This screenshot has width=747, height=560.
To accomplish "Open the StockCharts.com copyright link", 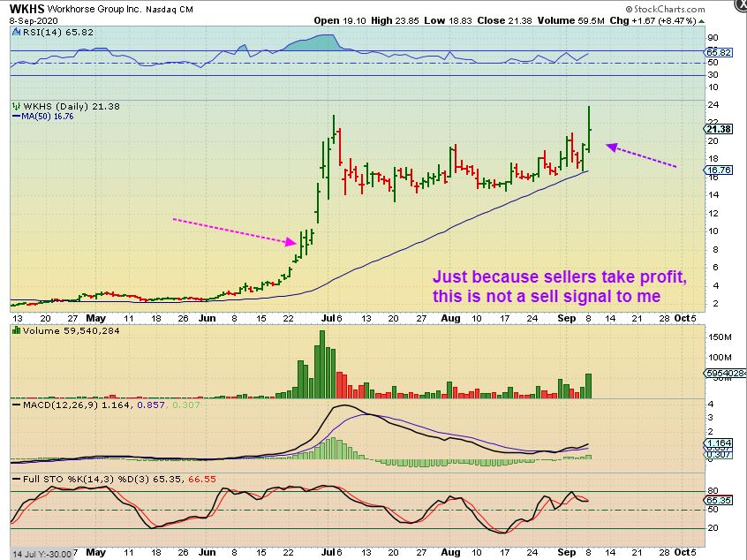I will pos(665,9).
